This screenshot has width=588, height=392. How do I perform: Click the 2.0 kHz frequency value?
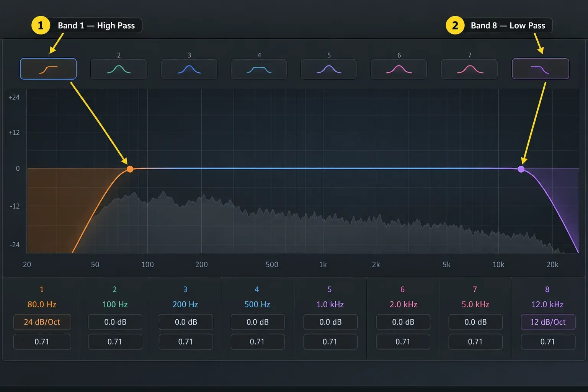click(403, 304)
